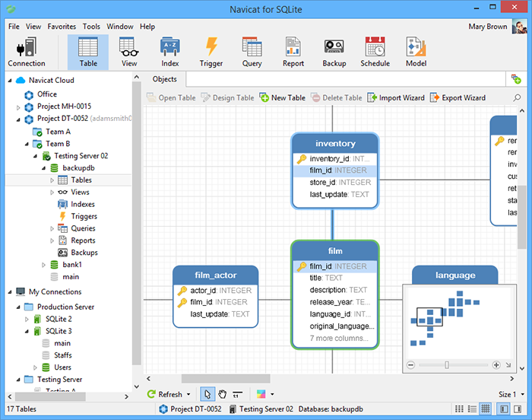Open the Trigger lightning icon
Image resolution: width=532 pixels, height=420 pixels.
tap(211, 52)
